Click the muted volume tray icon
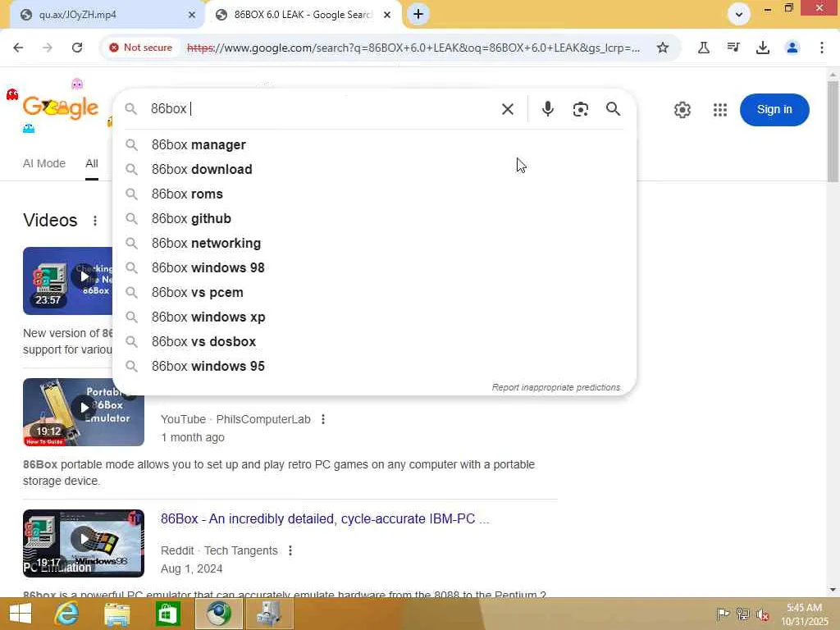Image resolution: width=840 pixels, height=630 pixels. click(x=762, y=614)
